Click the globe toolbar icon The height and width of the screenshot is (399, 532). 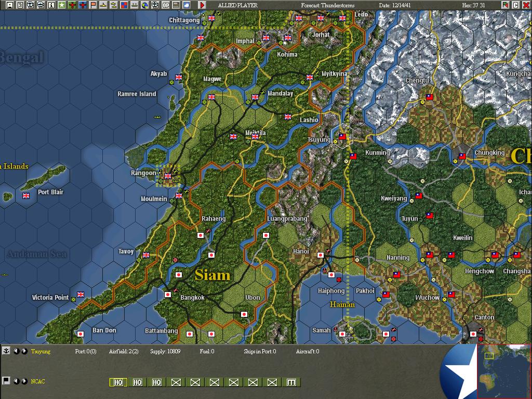tap(145, 5)
